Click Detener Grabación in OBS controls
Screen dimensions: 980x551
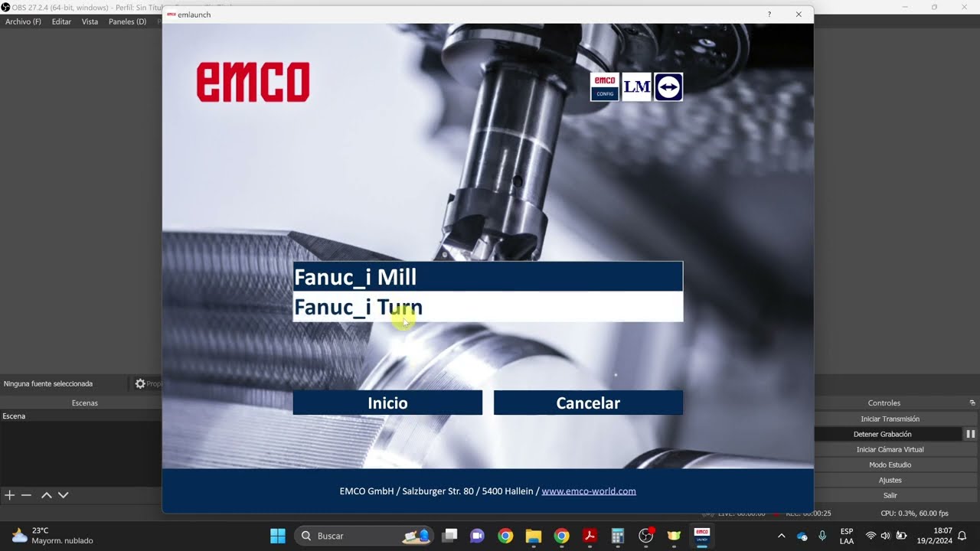pyautogui.click(x=883, y=434)
